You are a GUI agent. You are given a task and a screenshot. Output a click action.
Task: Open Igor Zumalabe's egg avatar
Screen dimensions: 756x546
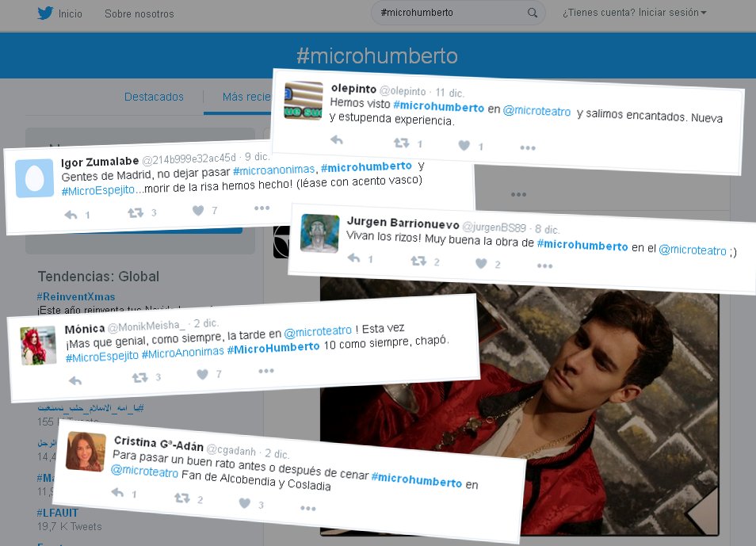35,178
